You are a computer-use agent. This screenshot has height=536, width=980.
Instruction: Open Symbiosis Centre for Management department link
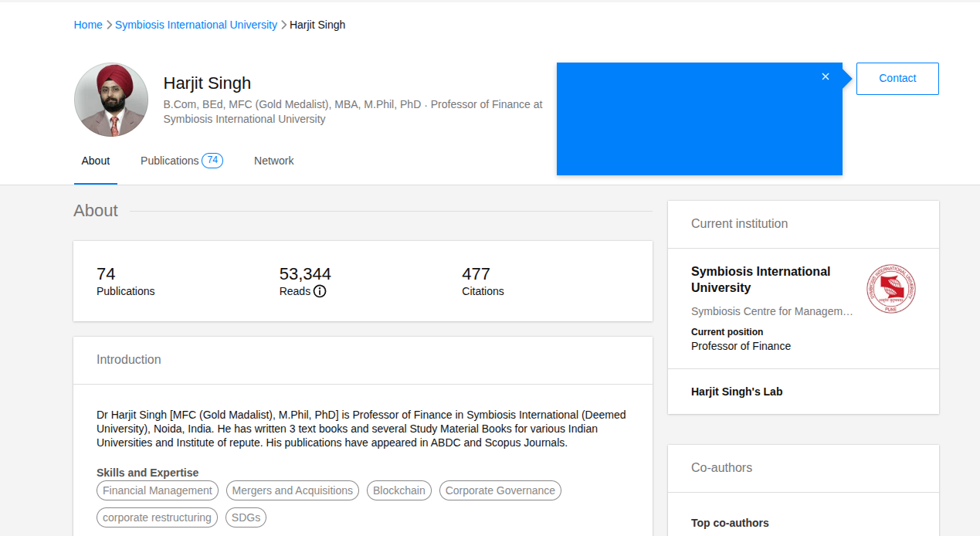pos(772,311)
